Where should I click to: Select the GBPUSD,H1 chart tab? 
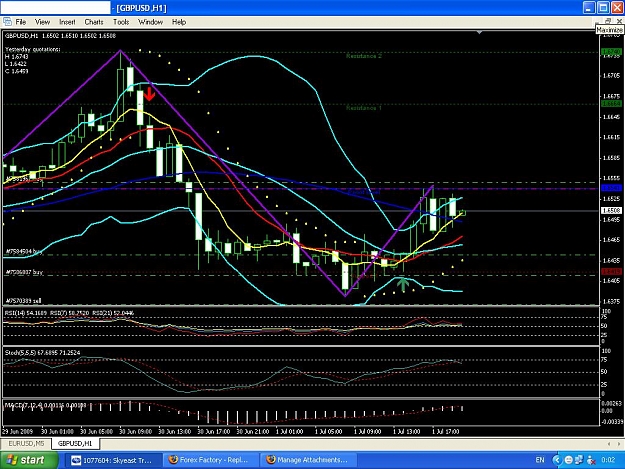click(x=75, y=443)
